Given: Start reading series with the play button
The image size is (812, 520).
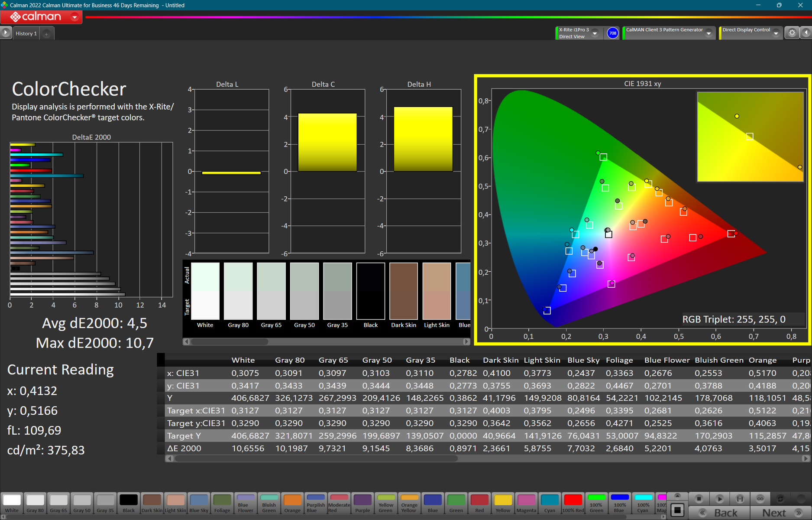Looking at the screenshot, I should click(x=719, y=499).
